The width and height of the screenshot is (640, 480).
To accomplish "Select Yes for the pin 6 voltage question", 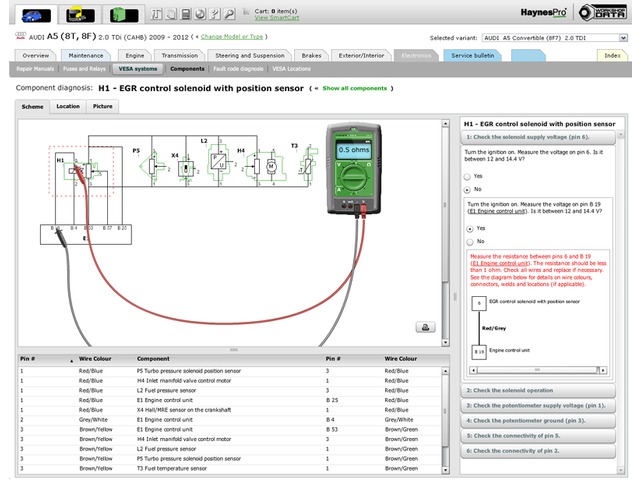I will coord(467,177).
